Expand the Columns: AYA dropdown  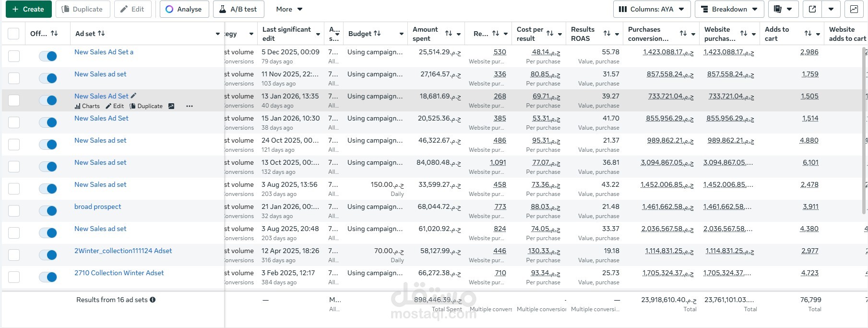point(652,9)
